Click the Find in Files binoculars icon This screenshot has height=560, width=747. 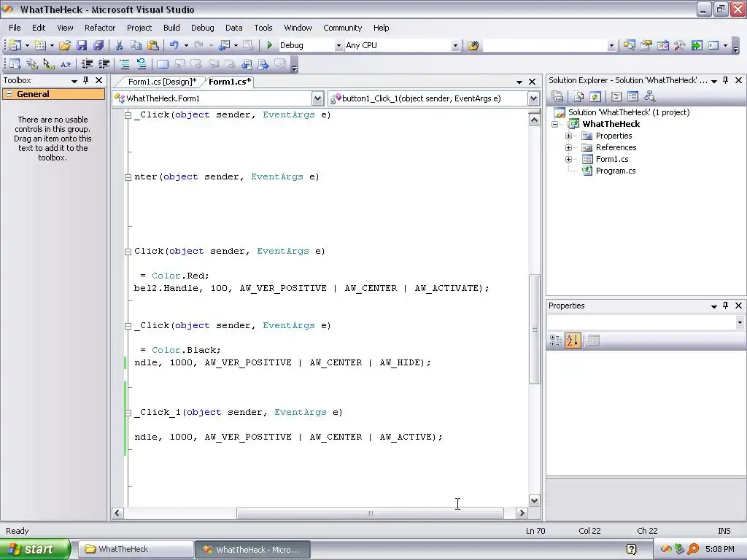473,45
